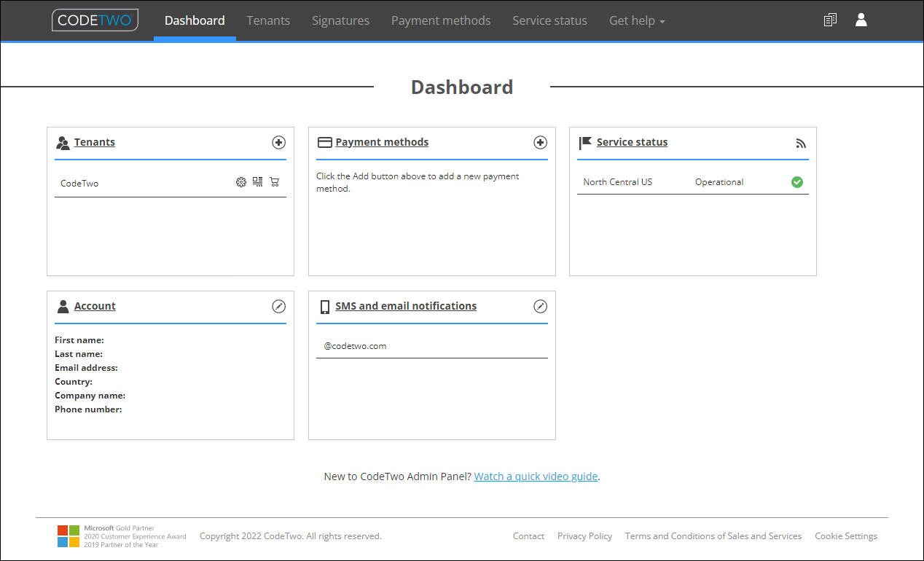Click the First name label
Image resolution: width=924 pixels, height=561 pixels.
79,340
